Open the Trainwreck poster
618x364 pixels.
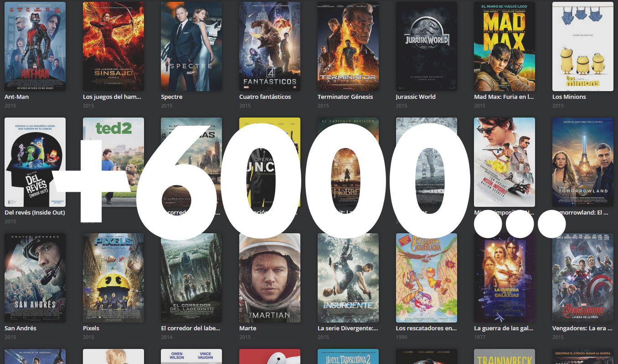click(x=505, y=356)
